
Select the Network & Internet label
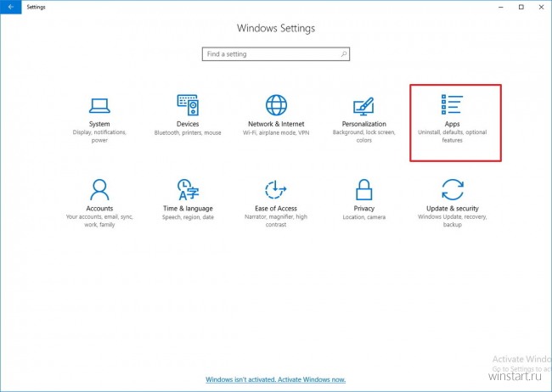pyautogui.click(x=276, y=124)
